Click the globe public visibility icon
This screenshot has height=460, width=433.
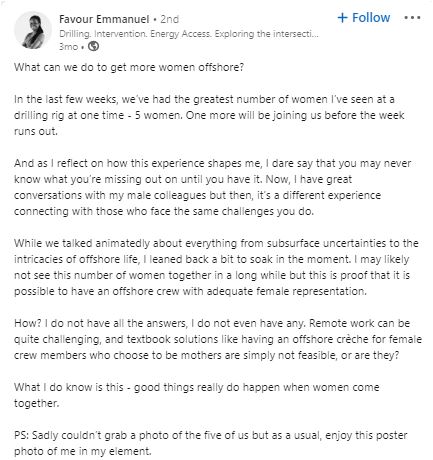(93, 46)
